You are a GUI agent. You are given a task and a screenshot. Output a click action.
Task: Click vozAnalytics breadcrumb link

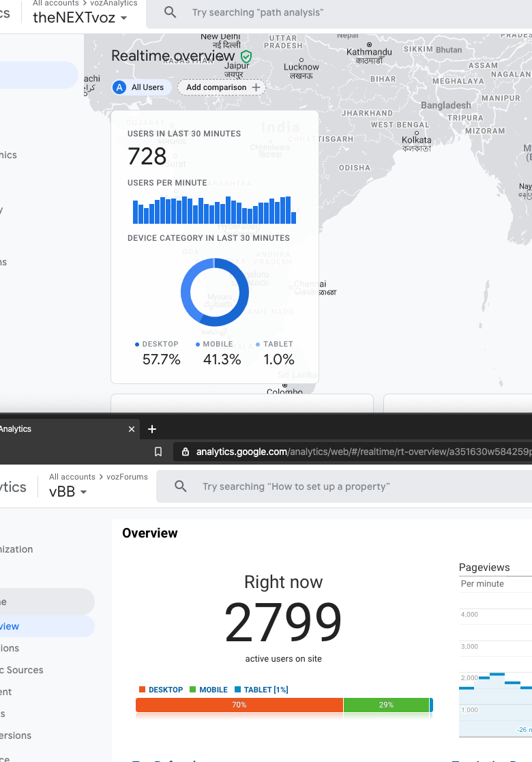(114, 3)
